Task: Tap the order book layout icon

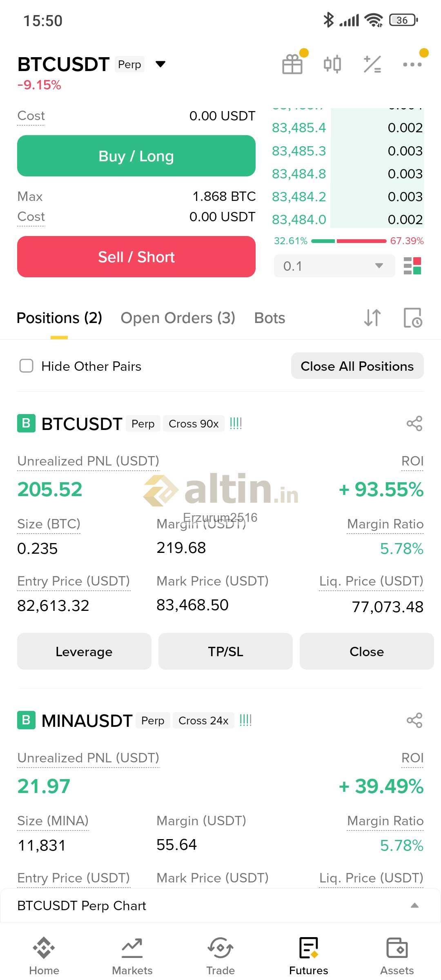Action: (412, 266)
